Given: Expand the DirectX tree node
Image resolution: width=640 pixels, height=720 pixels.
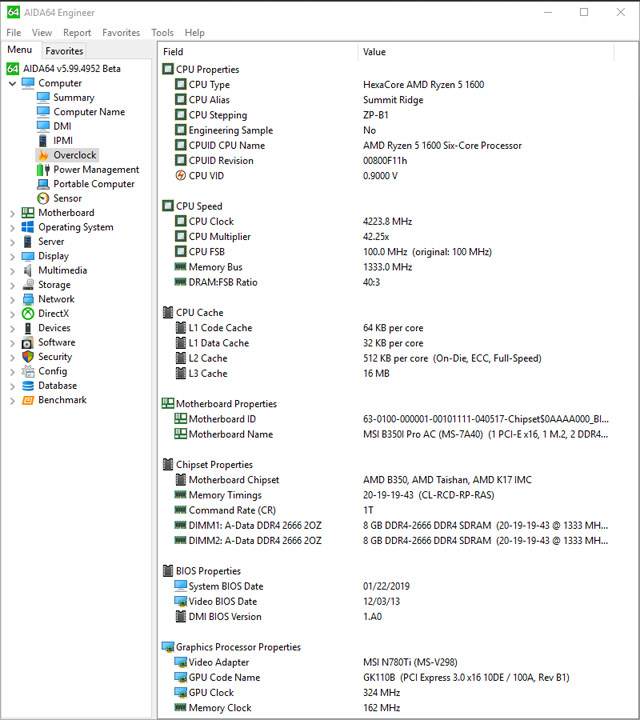Looking at the screenshot, I should (12, 314).
